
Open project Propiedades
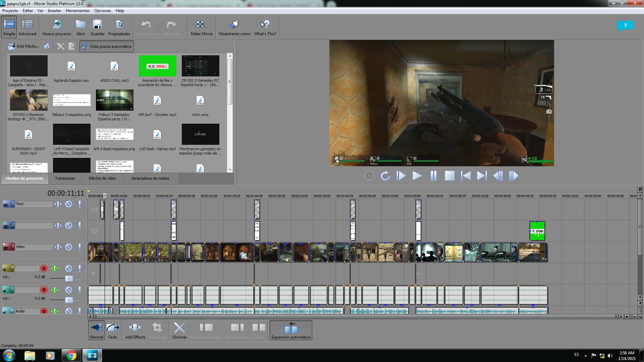(119, 27)
